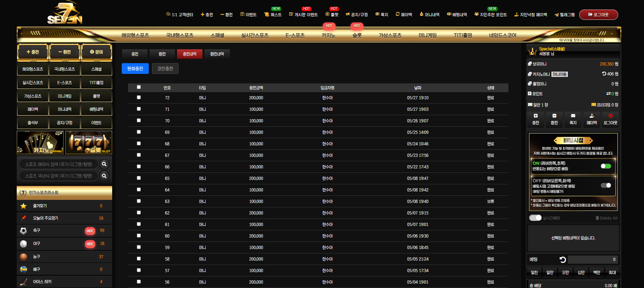Select the 코인충전 tab
Screen dimensions: 644x288
(x=165, y=69)
